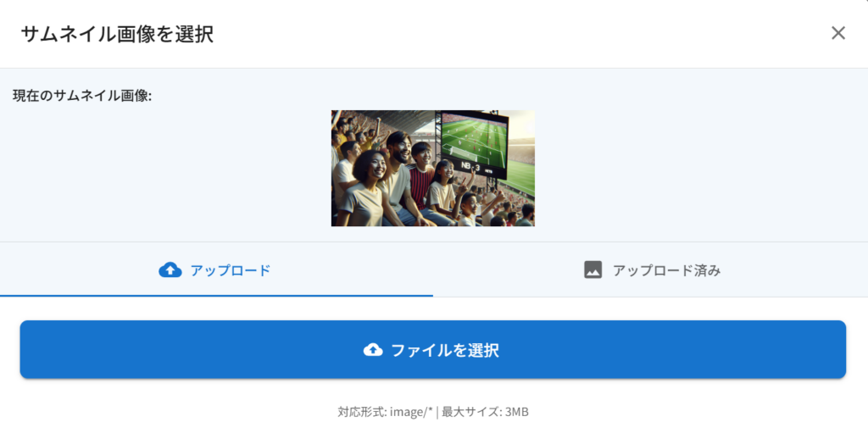Click the 対応形式: image/* hint text
868x439 pixels.
click(x=385, y=412)
